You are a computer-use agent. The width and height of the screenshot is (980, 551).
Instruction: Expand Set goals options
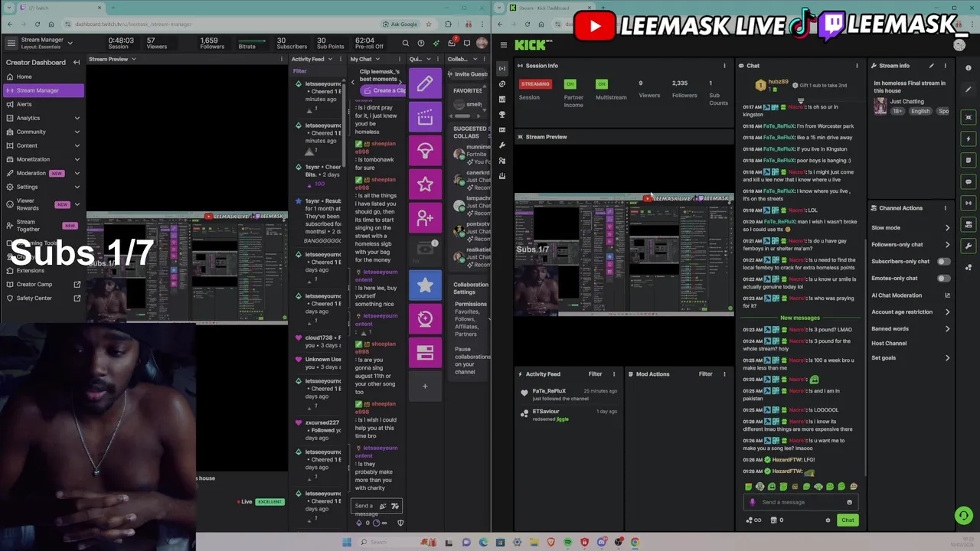(x=947, y=358)
